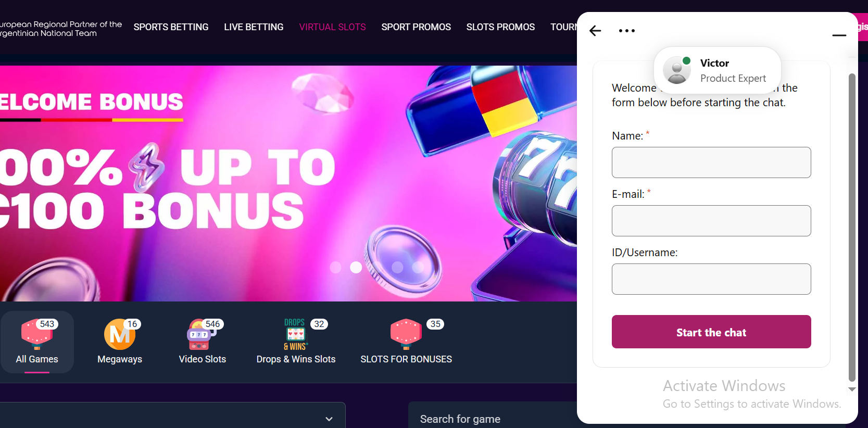Viewport: 868px width, 428px height.
Task: Click the Start the chat button
Action: pyautogui.click(x=711, y=332)
